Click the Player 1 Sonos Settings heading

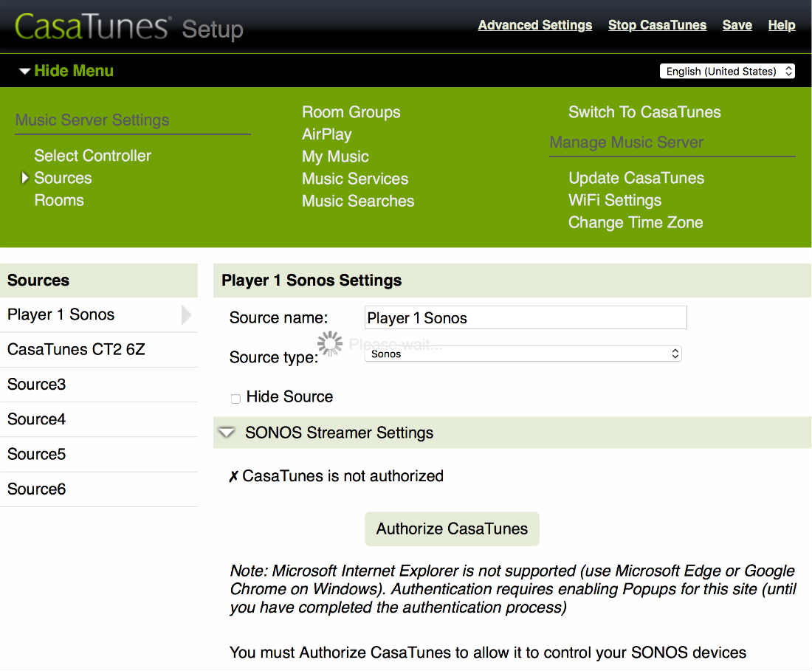click(x=312, y=280)
